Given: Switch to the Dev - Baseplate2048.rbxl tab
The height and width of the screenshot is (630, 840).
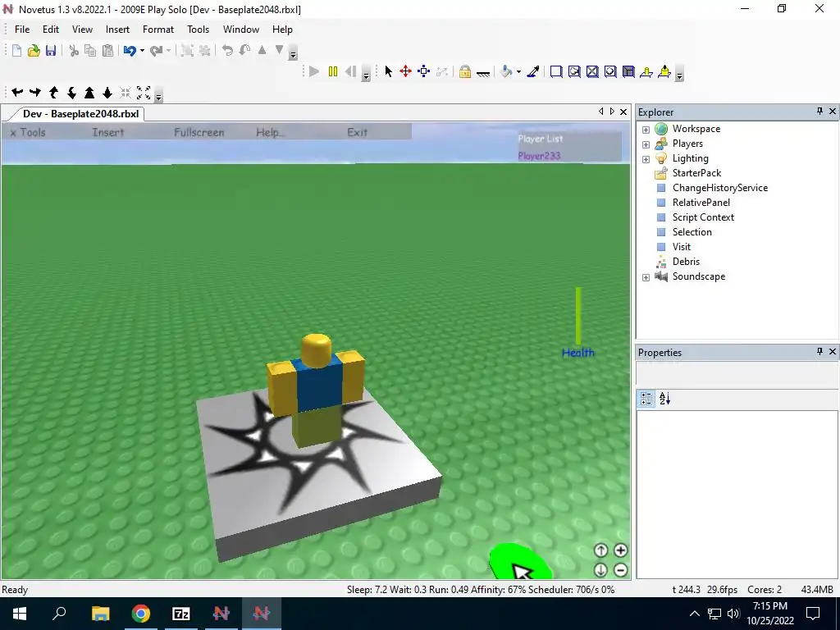Looking at the screenshot, I should (80, 113).
